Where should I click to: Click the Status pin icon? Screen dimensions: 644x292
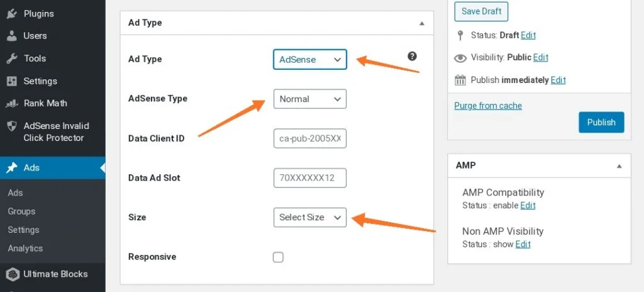tap(460, 35)
